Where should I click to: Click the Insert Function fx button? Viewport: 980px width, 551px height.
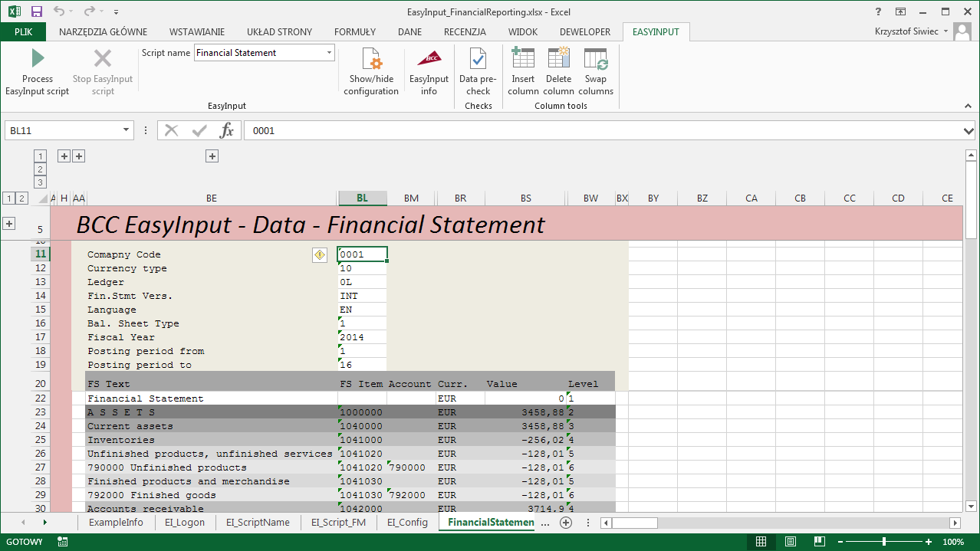[227, 131]
